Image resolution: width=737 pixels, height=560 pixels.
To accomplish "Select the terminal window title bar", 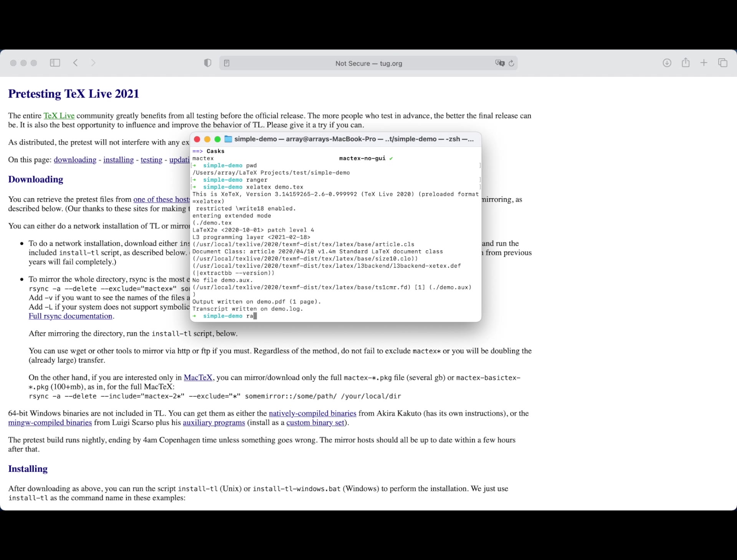I will pyautogui.click(x=335, y=139).
